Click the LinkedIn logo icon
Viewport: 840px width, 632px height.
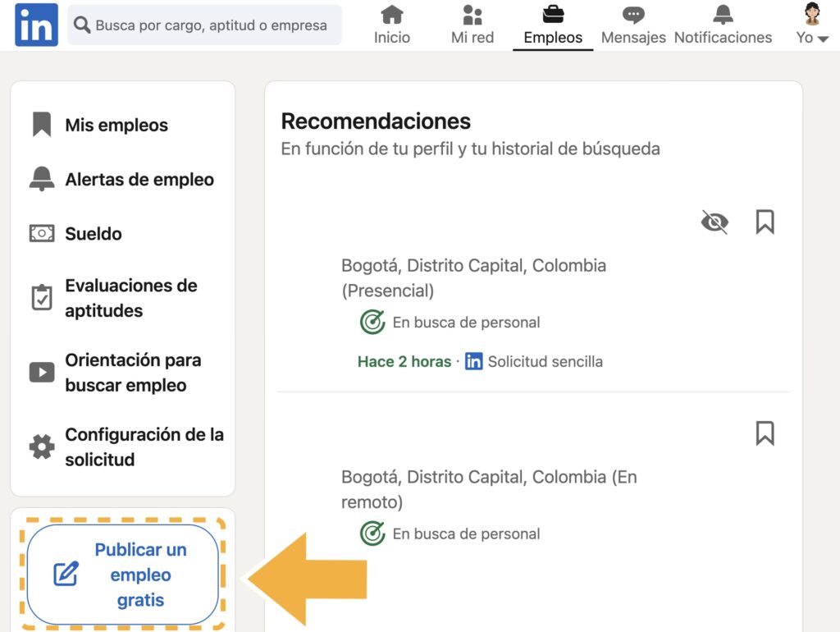(36, 25)
